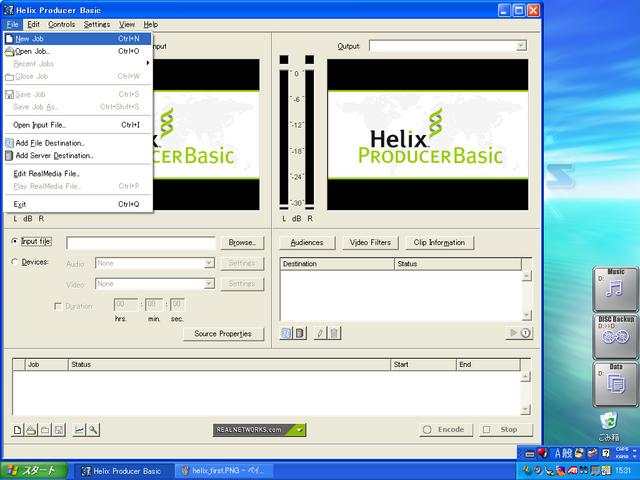This screenshot has width=640, height=480.
Task: Choose New Job from File menu
Action: pos(78,39)
